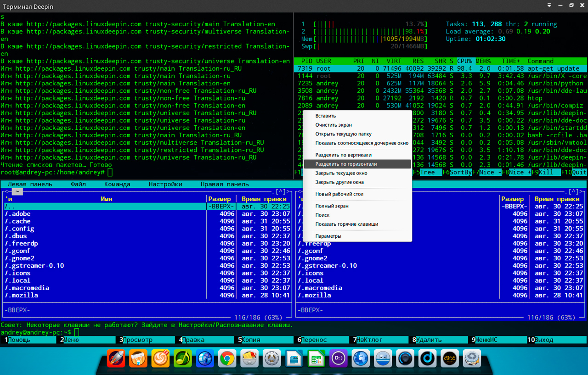Open the Левая панель menu
Screen dimensions: 588x375
30,184
